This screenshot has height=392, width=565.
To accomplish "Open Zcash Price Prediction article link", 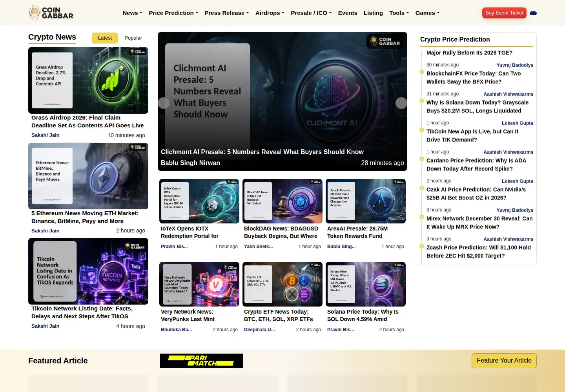I will click(479, 252).
